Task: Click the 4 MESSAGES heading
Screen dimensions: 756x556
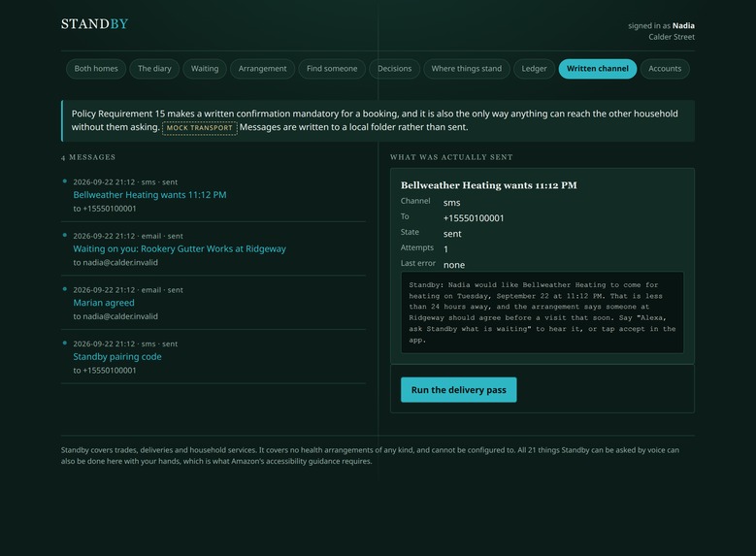Action: pyautogui.click(x=88, y=157)
